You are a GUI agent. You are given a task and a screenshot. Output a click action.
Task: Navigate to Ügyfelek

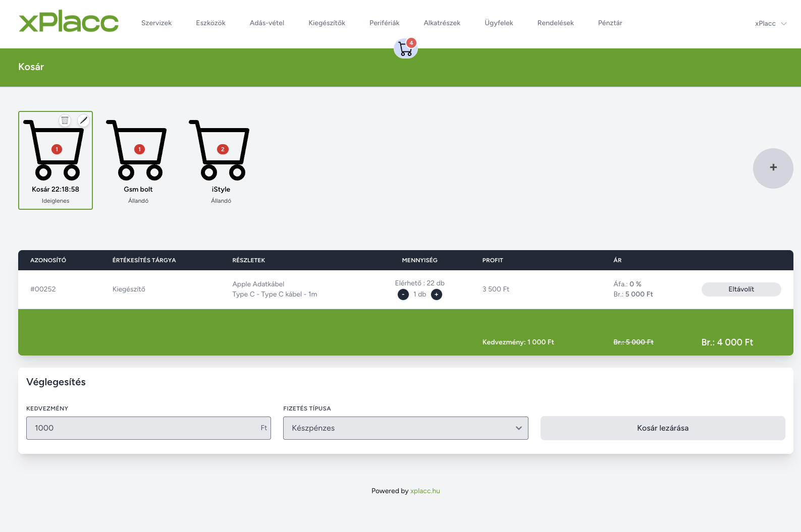tap(499, 23)
